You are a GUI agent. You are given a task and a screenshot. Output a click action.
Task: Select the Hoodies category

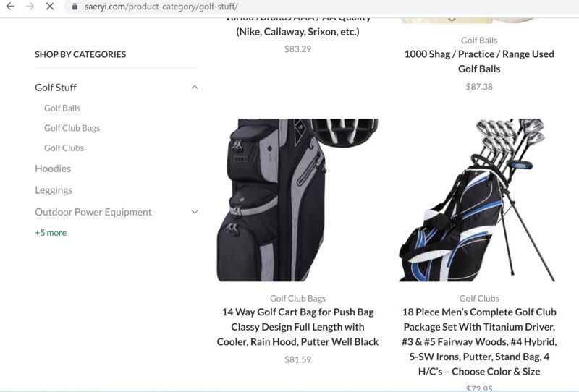53,169
